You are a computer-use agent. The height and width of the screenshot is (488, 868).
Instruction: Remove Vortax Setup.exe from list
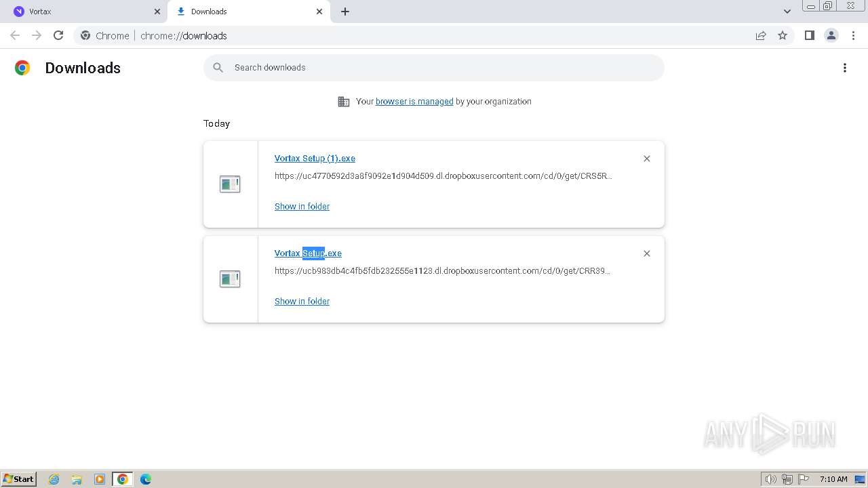pos(647,253)
